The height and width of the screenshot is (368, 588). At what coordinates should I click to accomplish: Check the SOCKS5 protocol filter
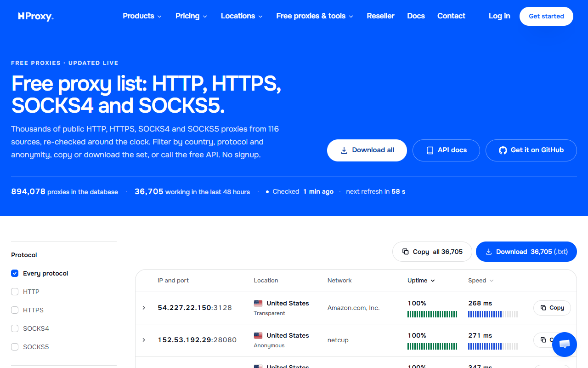coord(15,347)
